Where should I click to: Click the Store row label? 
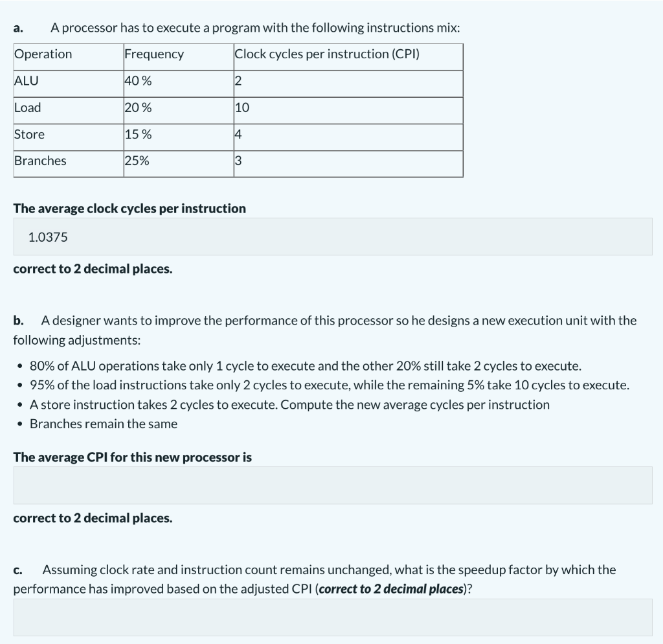click(69, 137)
